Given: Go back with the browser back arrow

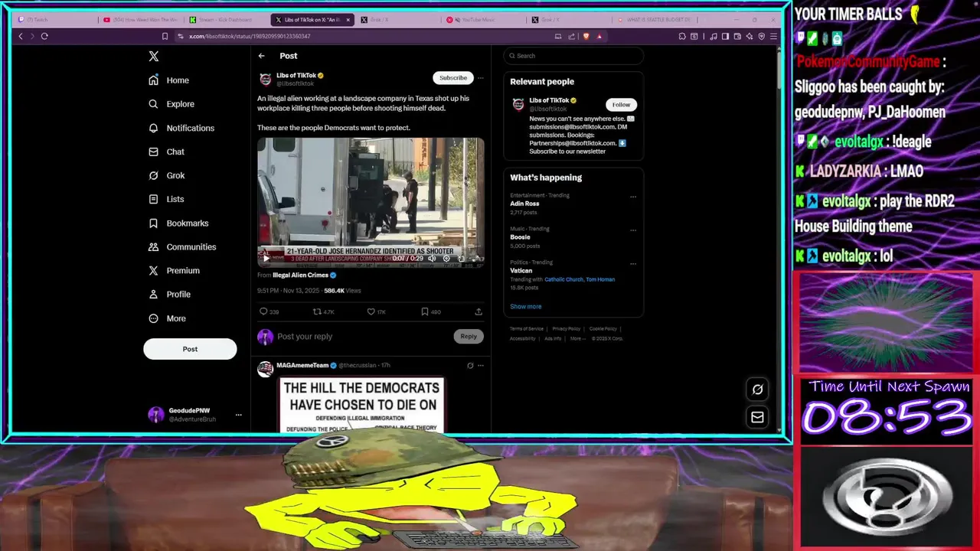Looking at the screenshot, I should click(21, 36).
